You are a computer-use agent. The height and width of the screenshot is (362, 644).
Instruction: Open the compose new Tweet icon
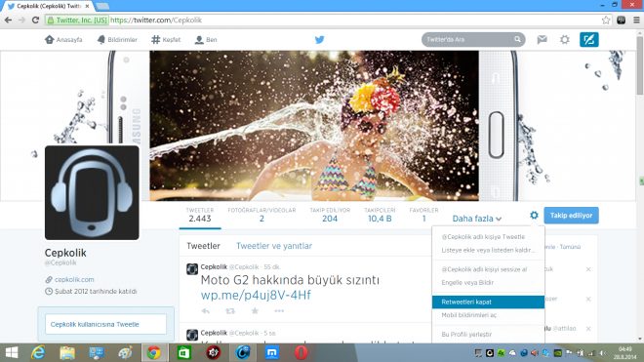click(588, 39)
